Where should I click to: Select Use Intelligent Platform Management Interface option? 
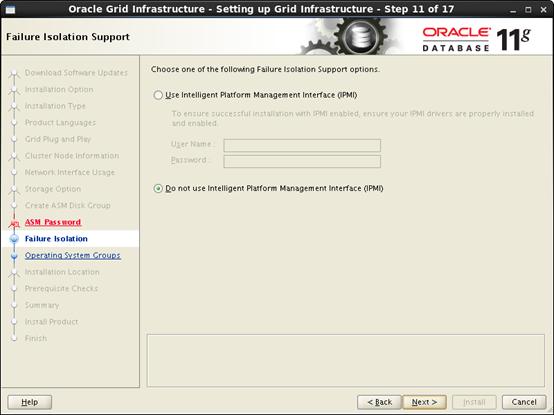tap(158, 95)
